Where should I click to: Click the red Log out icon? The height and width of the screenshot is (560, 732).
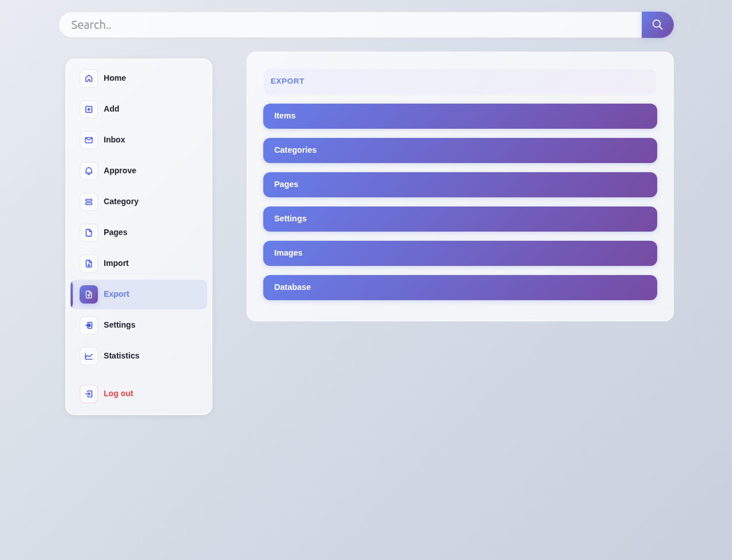[89, 394]
